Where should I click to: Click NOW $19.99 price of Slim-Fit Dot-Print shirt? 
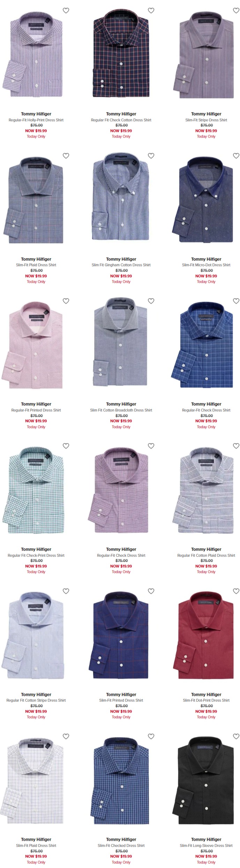(206, 711)
